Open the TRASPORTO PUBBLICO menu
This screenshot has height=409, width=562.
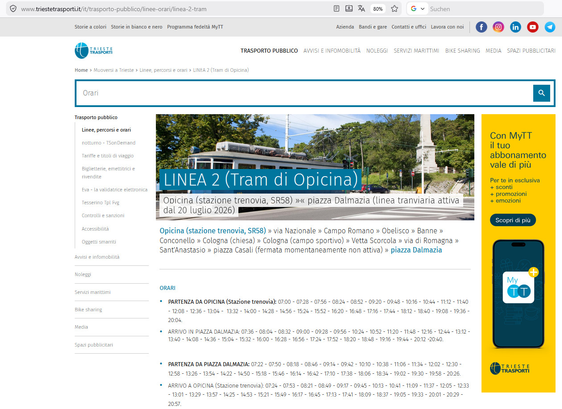coord(269,51)
